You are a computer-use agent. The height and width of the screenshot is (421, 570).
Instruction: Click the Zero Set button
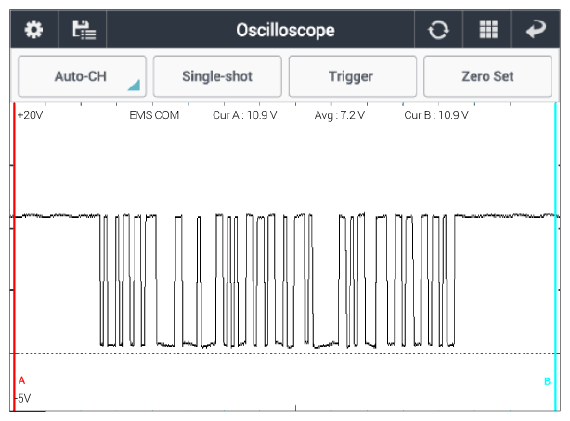pyautogui.click(x=487, y=76)
